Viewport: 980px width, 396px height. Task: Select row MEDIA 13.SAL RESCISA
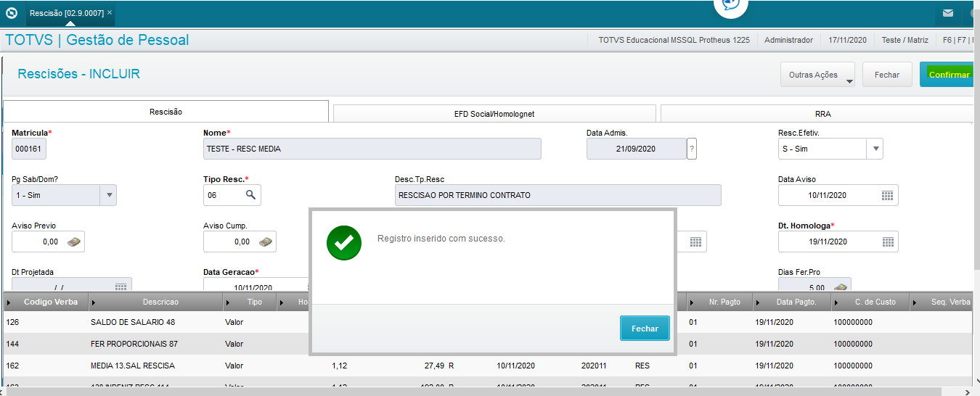[x=488, y=366]
